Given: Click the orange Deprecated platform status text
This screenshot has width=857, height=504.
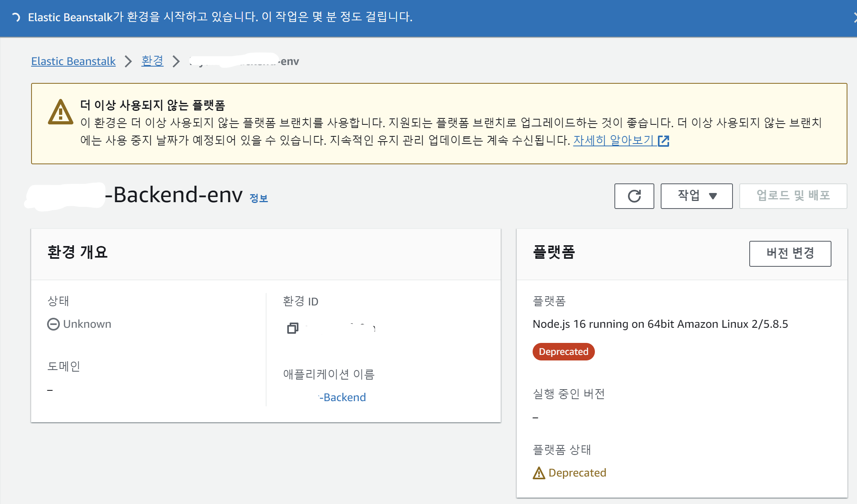Looking at the screenshot, I should (x=577, y=473).
